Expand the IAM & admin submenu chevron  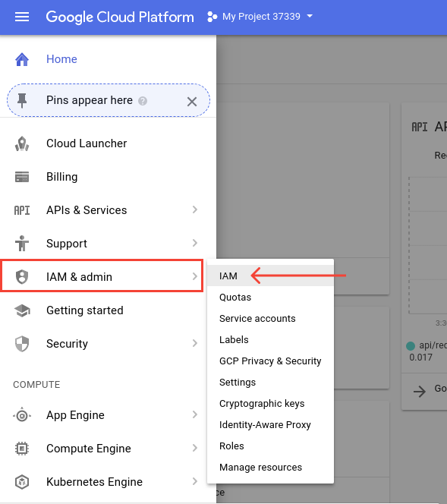pos(195,276)
